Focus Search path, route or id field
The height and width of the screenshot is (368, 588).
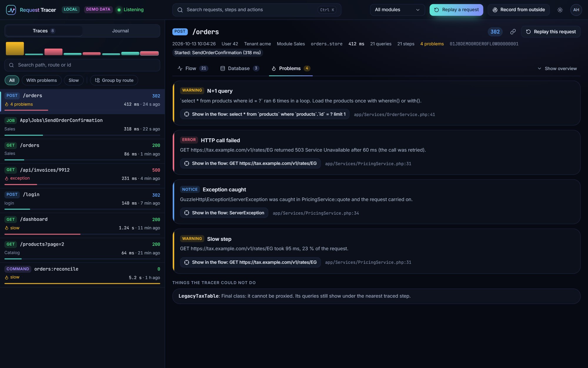82,65
